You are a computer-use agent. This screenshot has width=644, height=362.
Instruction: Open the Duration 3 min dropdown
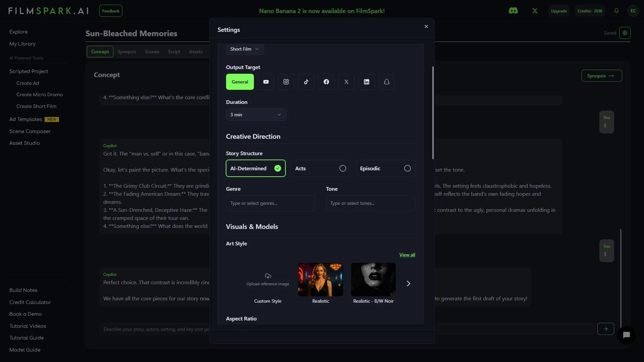point(256,115)
